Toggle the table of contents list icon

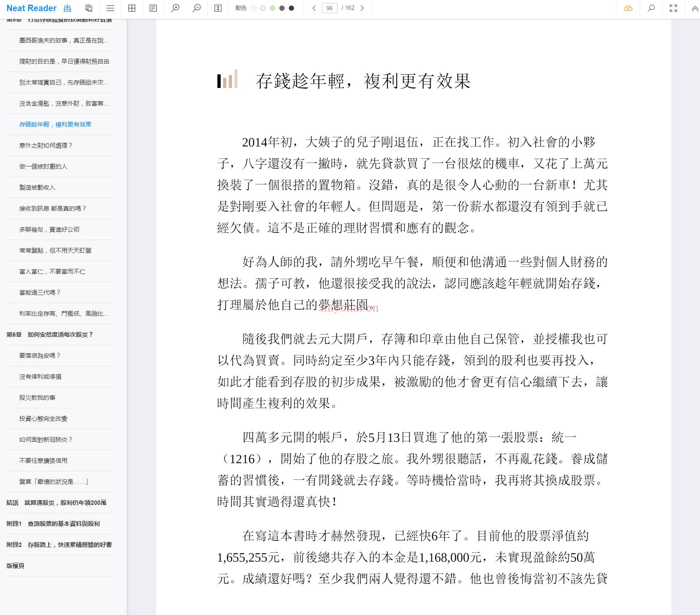click(110, 8)
